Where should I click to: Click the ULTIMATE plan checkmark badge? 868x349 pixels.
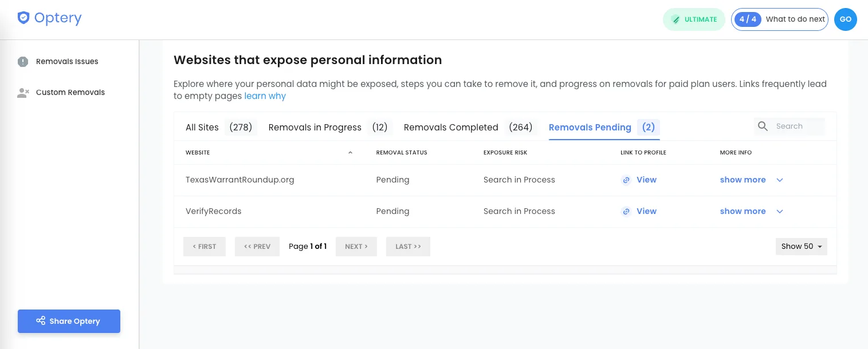click(676, 19)
